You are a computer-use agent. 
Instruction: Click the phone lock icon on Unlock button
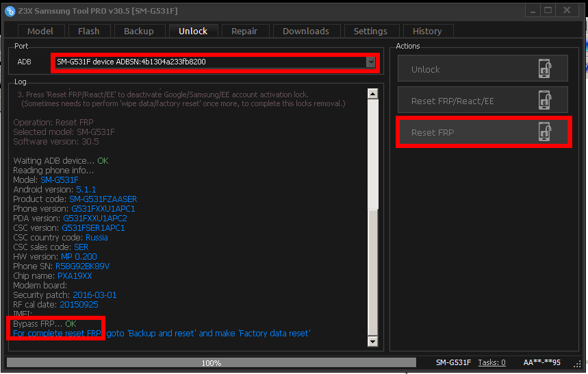pyautogui.click(x=545, y=68)
